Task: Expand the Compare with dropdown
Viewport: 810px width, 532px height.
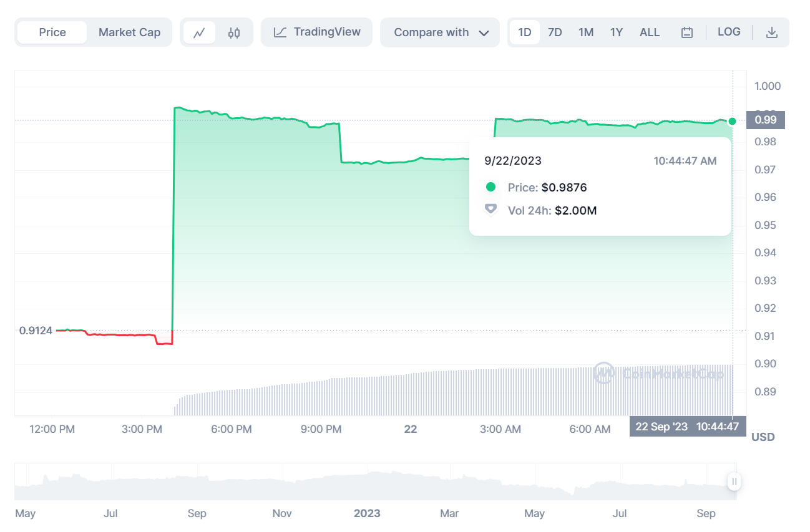Action: [x=440, y=32]
